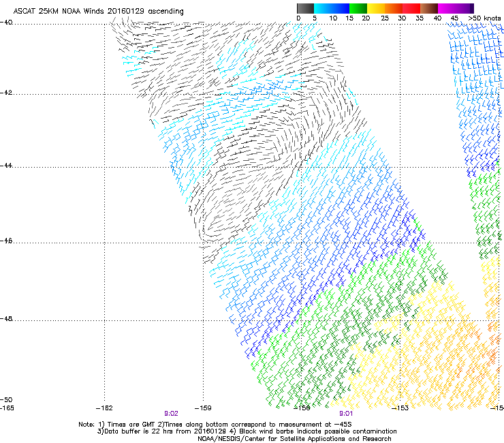Click the longitude label -165
Viewport: 504px width, 443px height.
coord(7,408)
